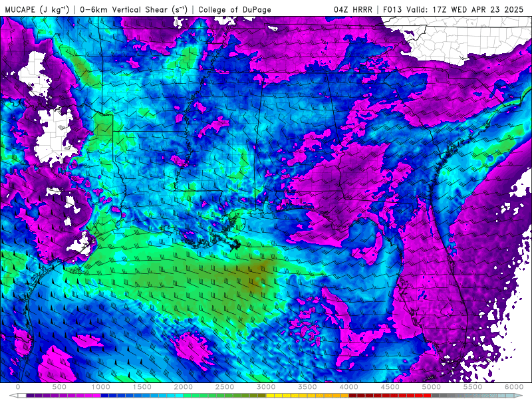
Task: Click the 5000 tick label on color scale
Action: click(431, 387)
